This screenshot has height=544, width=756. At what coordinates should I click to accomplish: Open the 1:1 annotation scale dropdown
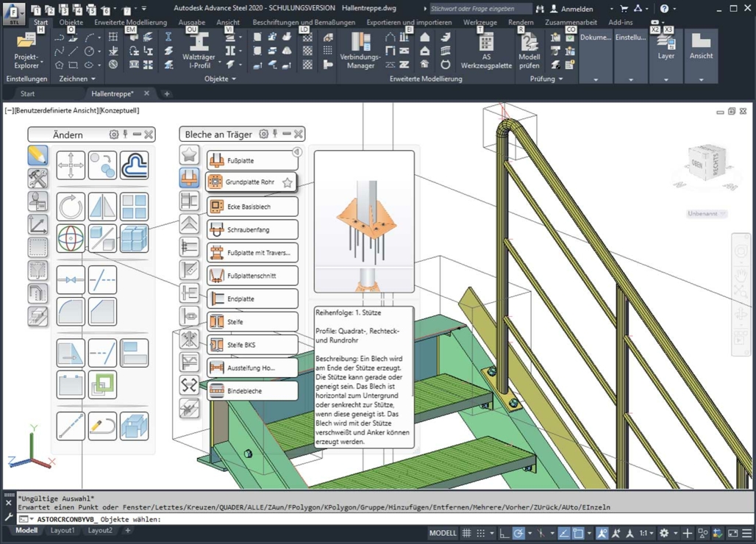point(644,533)
